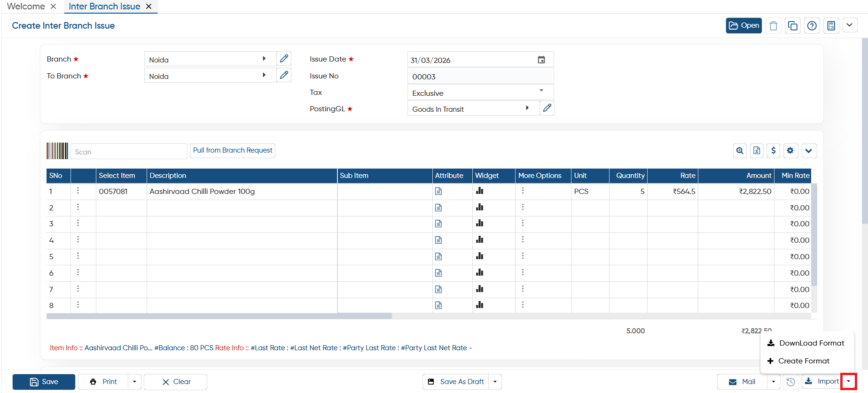
Task: Choose DownLoad Format from Import menu
Action: [x=806, y=343]
